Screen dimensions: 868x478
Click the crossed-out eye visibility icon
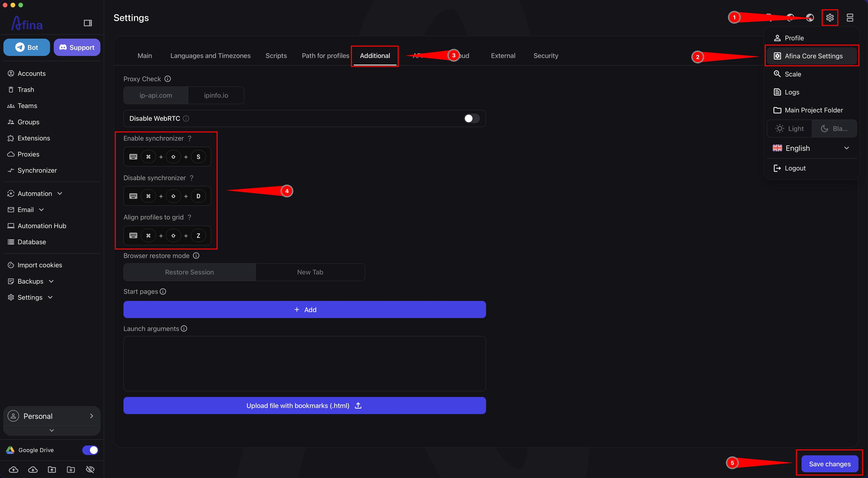pyautogui.click(x=90, y=469)
